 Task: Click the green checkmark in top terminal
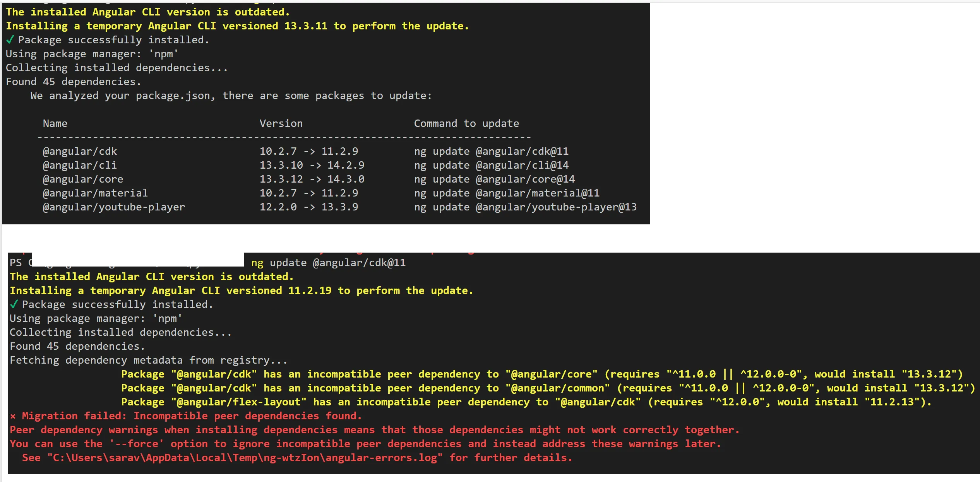10,39
